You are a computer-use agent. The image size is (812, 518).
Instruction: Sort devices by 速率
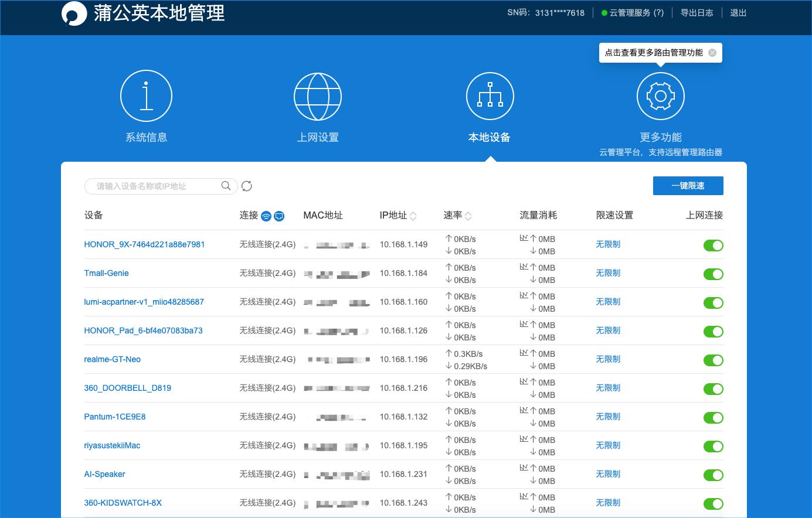click(x=468, y=215)
